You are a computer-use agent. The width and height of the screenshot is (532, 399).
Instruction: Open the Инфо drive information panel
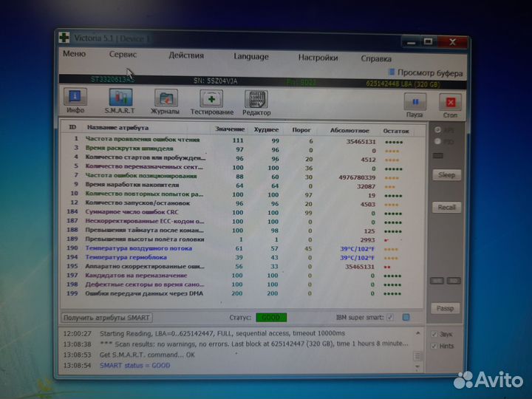(76, 100)
